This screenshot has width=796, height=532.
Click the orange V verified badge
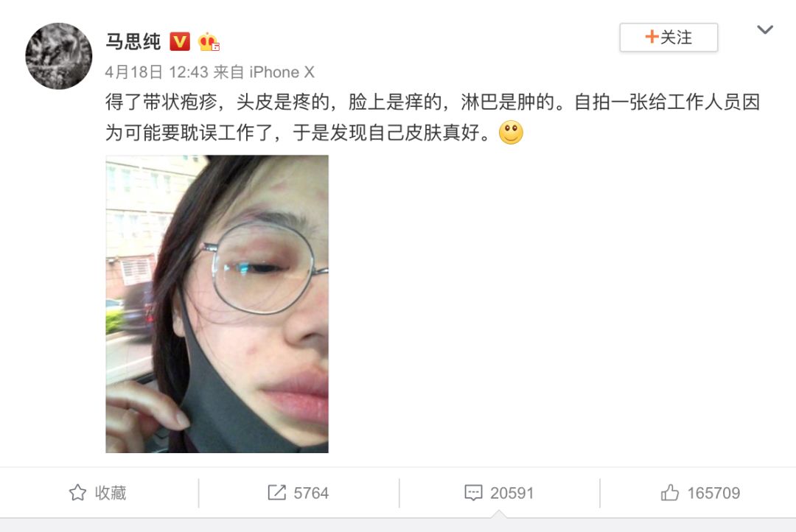[x=179, y=41]
